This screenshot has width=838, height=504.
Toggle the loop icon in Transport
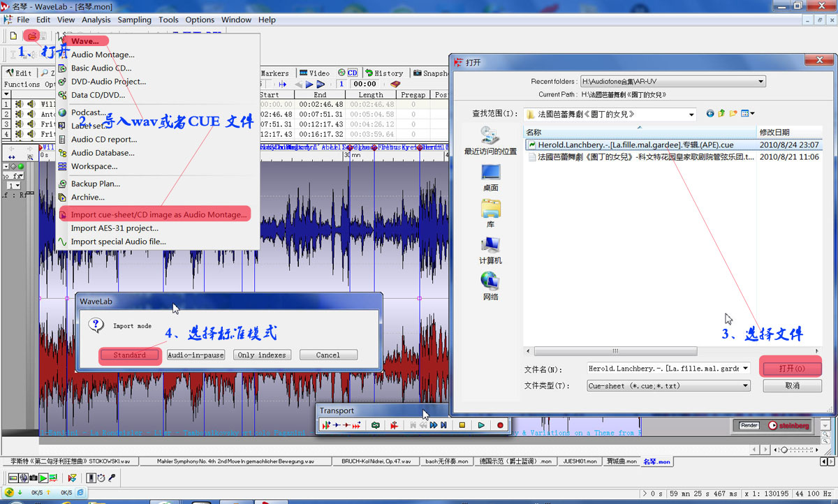click(376, 424)
